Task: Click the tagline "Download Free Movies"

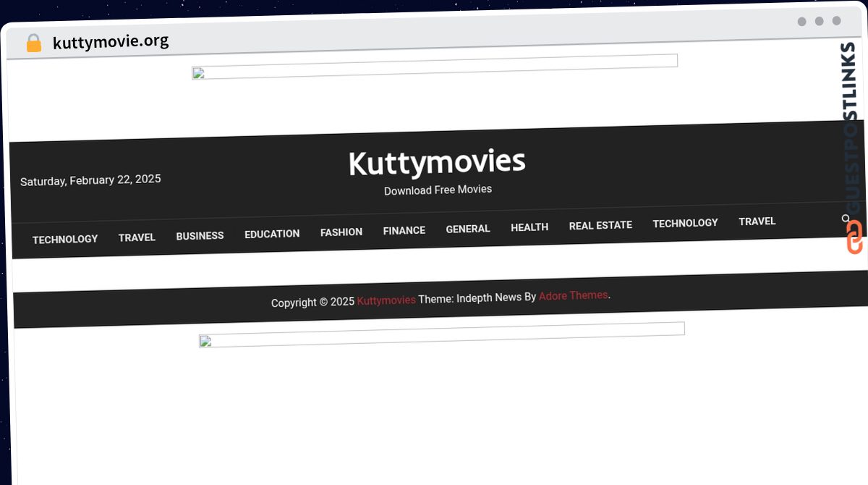Action: coord(438,190)
